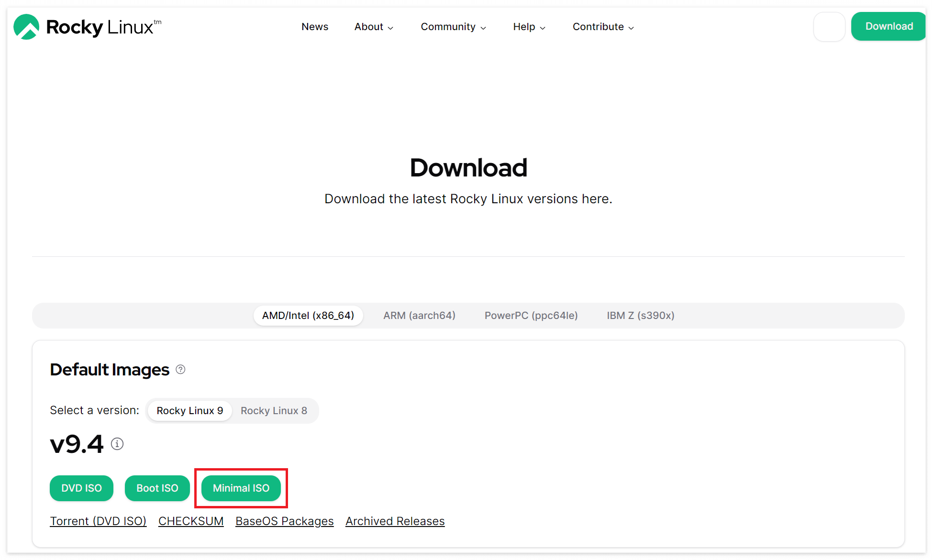This screenshot has height=560, width=933.
Task: Click the blank square button left of Download
Action: 829,27
